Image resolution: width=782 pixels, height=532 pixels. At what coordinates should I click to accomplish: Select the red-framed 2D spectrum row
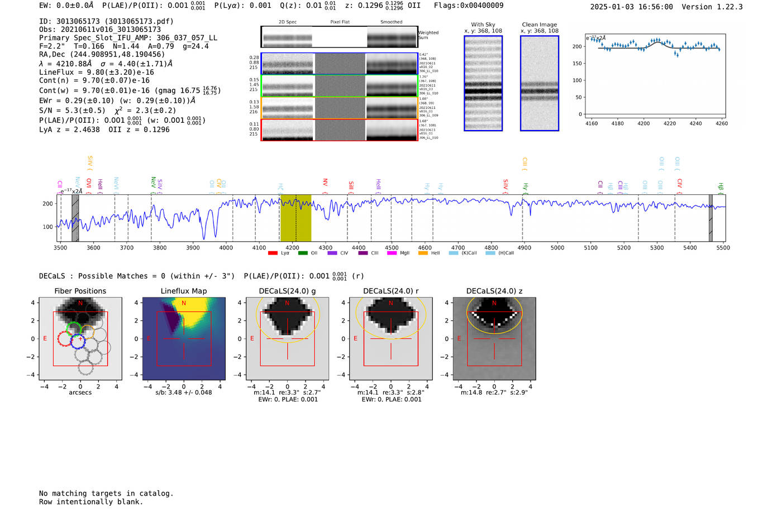(x=340, y=130)
